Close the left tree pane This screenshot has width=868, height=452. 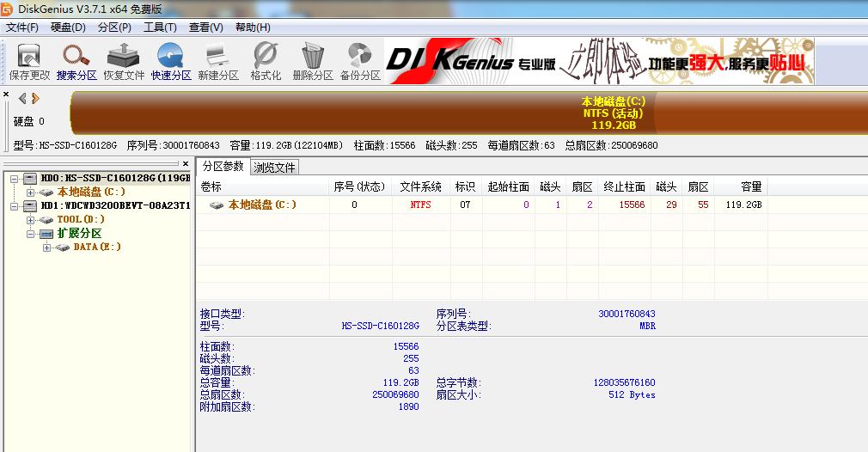[x=186, y=164]
